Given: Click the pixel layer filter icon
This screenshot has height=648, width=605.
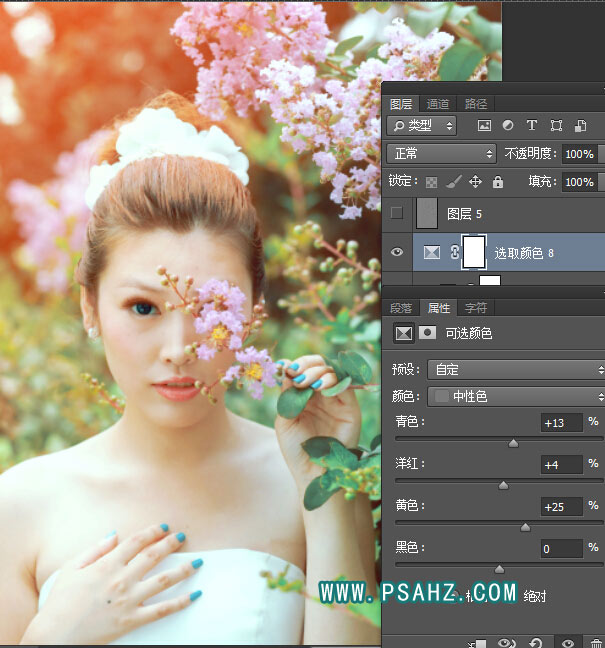Looking at the screenshot, I should click(484, 125).
